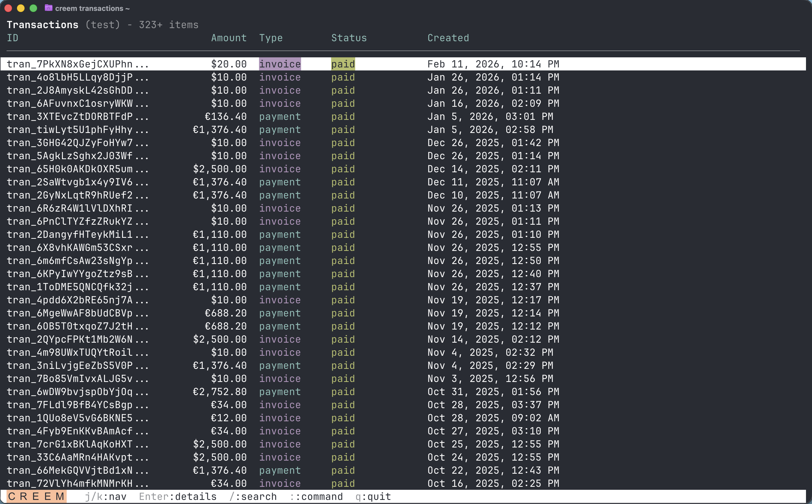Select transaction tran_4o8lbH5LLqy8DjjP
This screenshot has height=504, width=812.
[403, 77]
